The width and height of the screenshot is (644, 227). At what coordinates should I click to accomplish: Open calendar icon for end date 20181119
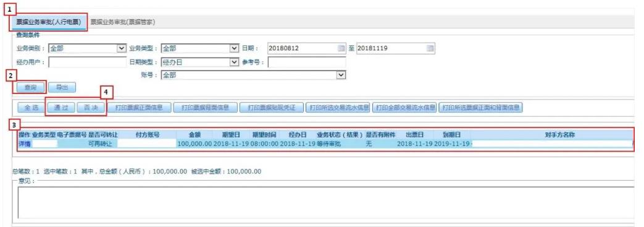(x=430, y=48)
